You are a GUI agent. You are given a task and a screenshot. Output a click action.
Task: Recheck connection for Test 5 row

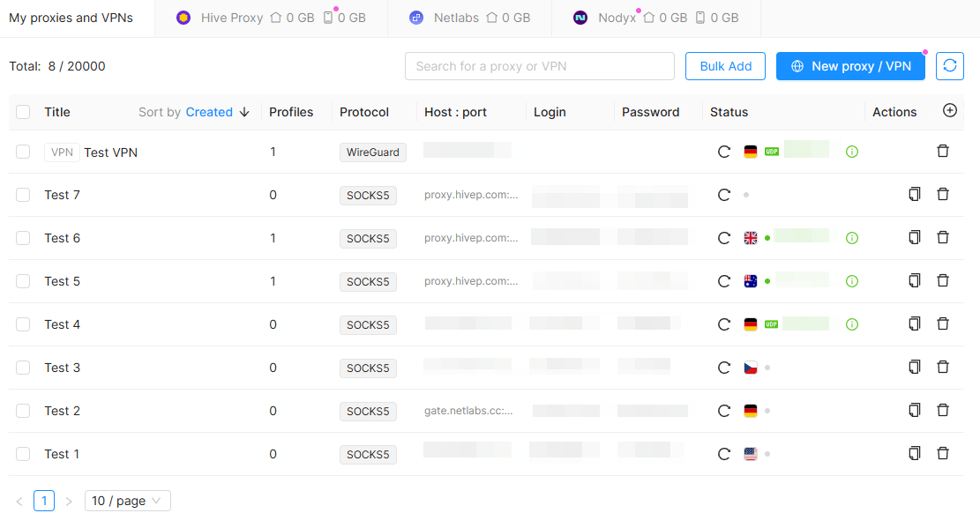click(723, 281)
